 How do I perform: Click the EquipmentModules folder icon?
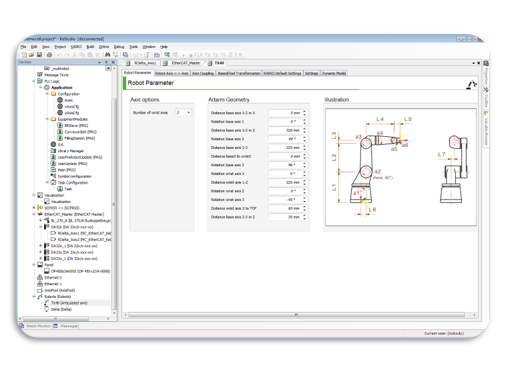pyautogui.click(x=53, y=119)
